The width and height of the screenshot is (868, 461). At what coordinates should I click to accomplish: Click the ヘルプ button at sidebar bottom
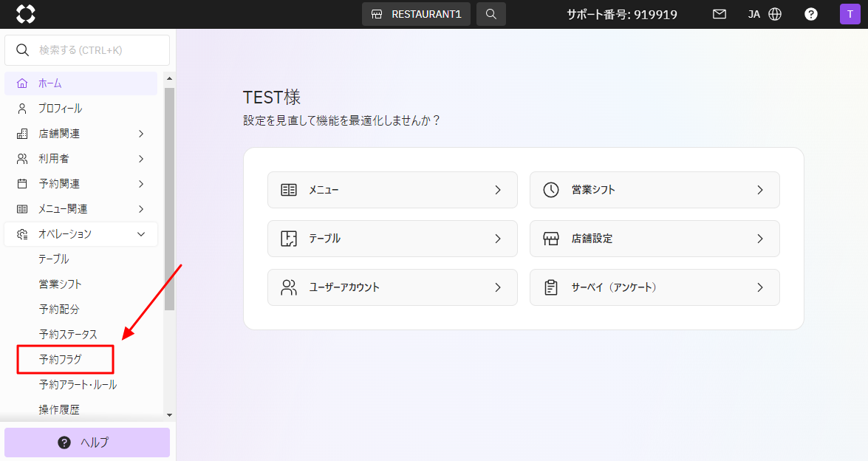pyautogui.click(x=87, y=443)
